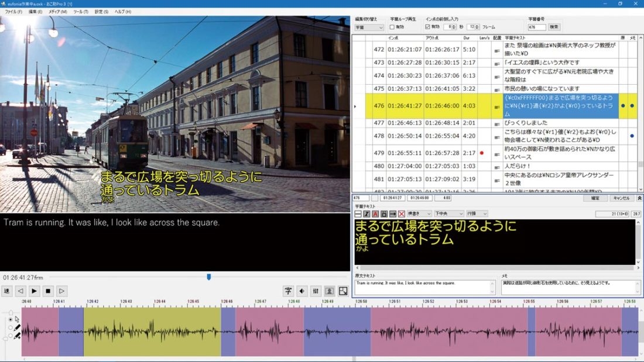Open the ツール (T) menu

pyautogui.click(x=81, y=12)
